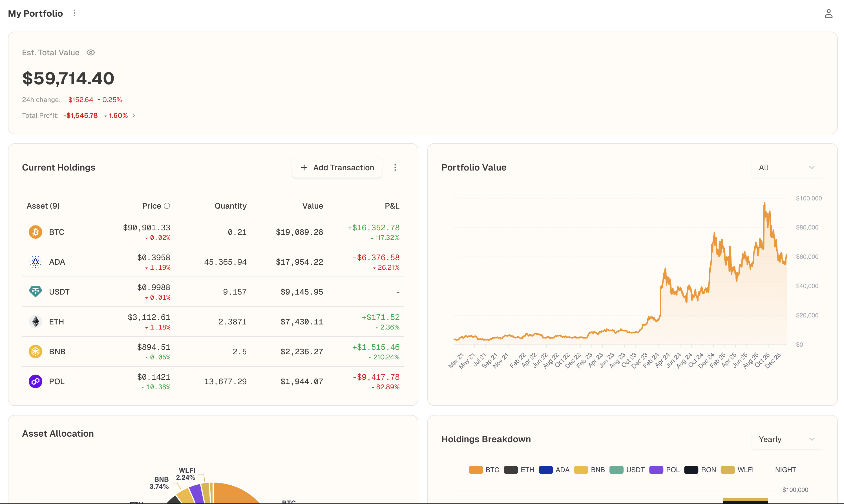Image resolution: width=844 pixels, height=504 pixels.
Task: Expand Total Profit details chevron
Action: [134, 116]
